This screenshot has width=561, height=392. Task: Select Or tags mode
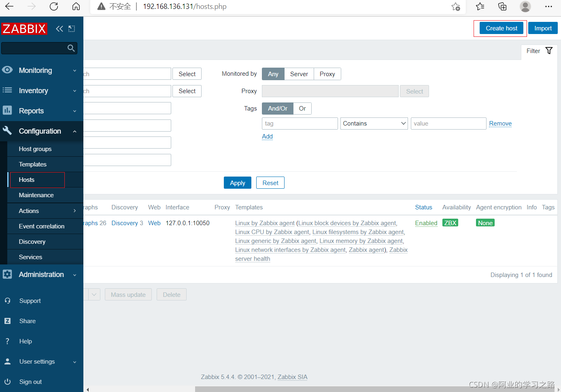click(302, 109)
